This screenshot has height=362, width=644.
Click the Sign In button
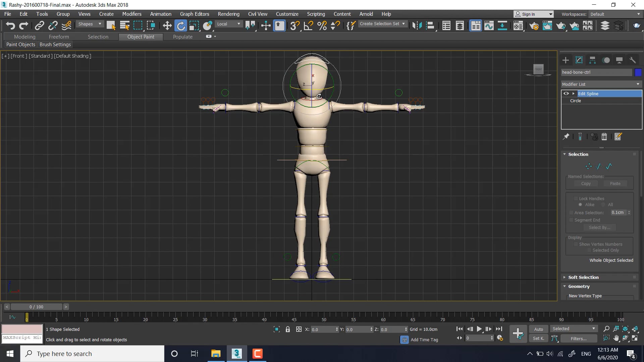pyautogui.click(x=533, y=14)
